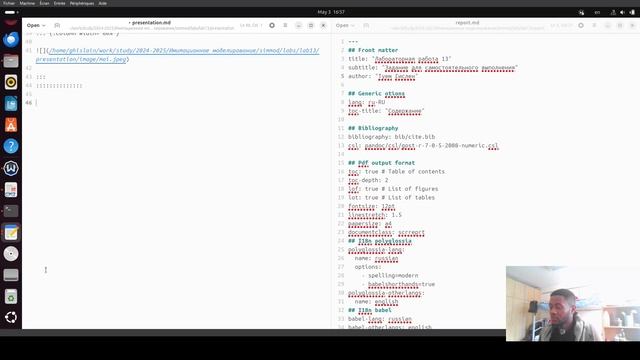The height and width of the screenshot is (360, 640).
Task: Open the network status indicator
Action: tap(613, 12)
